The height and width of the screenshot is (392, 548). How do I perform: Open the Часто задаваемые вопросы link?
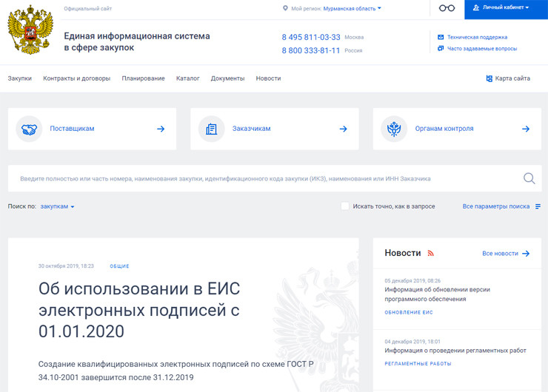481,49
